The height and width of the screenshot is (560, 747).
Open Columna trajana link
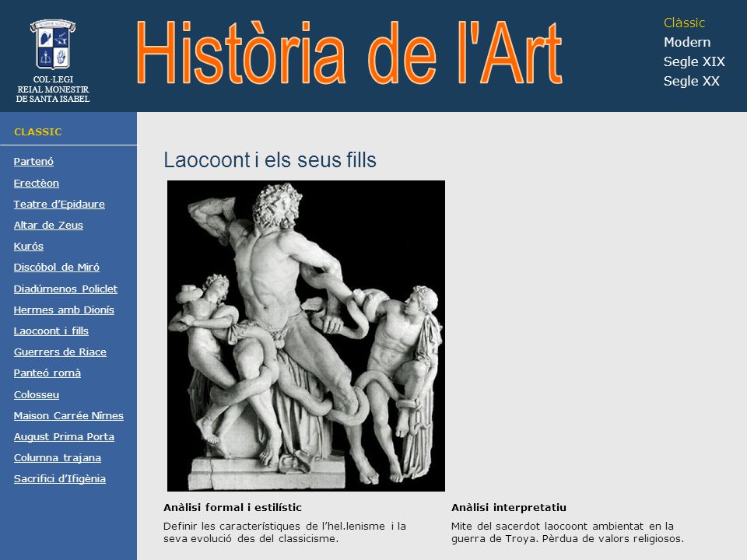(x=57, y=457)
